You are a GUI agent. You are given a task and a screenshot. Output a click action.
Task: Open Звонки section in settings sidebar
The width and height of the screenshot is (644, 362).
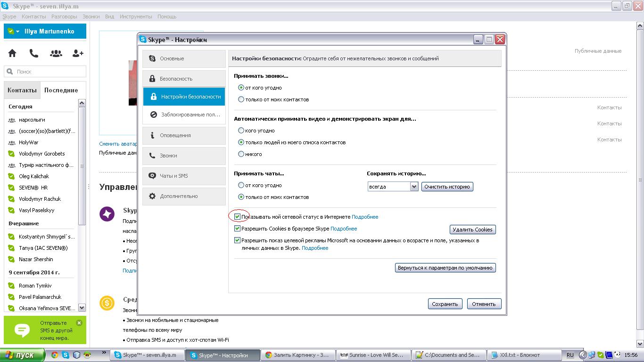click(184, 156)
